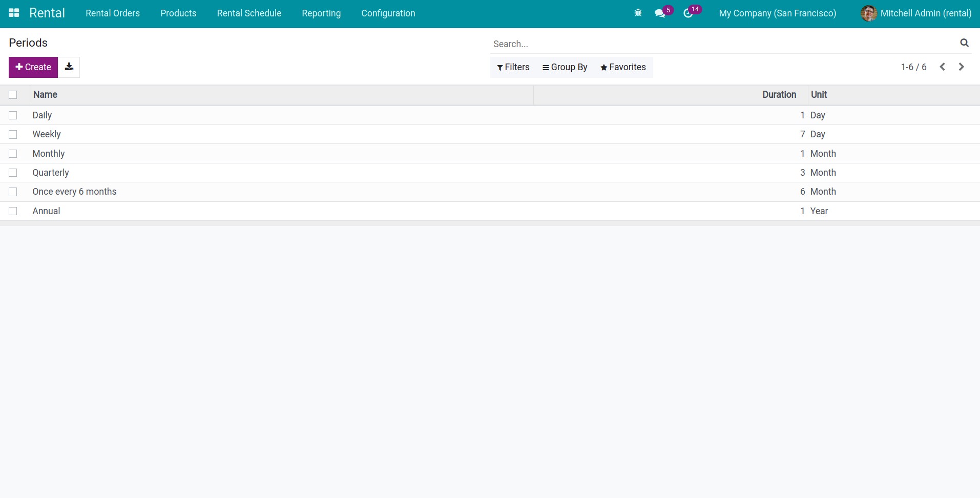Open the apps menu grid icon
The height and width of the screenshot is (498, 980).
[x=13, y=13]
